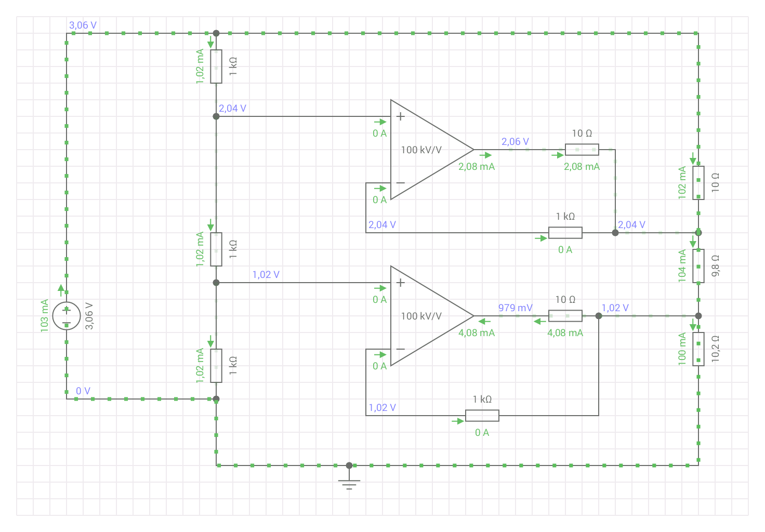This screenshot has height=532, width=765.
Task: Select the 3,06 V voltage source symbol
Action: click(67, 316)
